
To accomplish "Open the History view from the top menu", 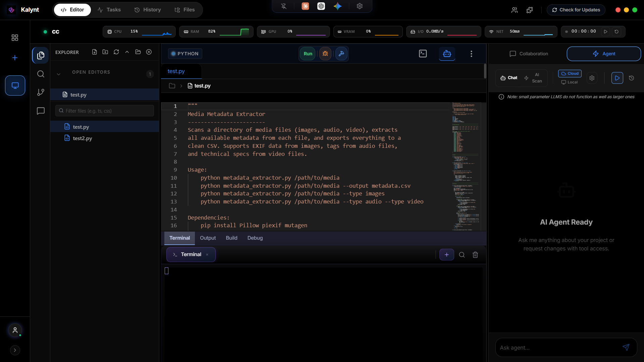I will click(148, 10).
